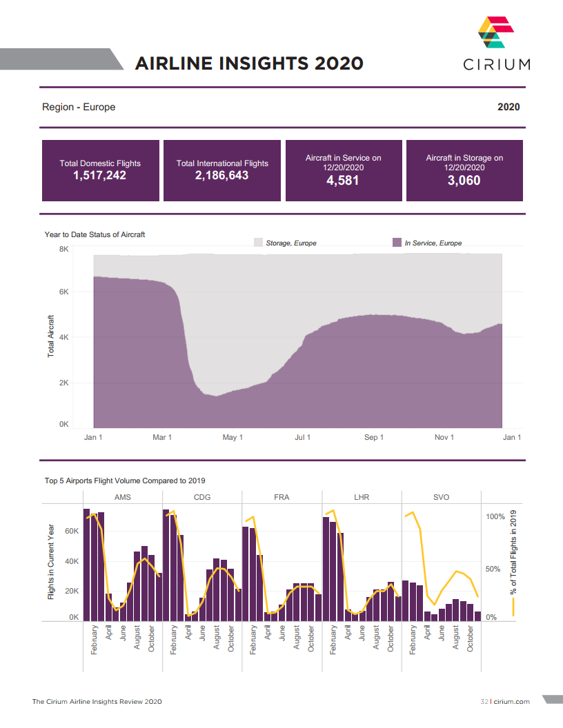Click the Top 5 Airports Flight Volume heading

coord(125,481)
